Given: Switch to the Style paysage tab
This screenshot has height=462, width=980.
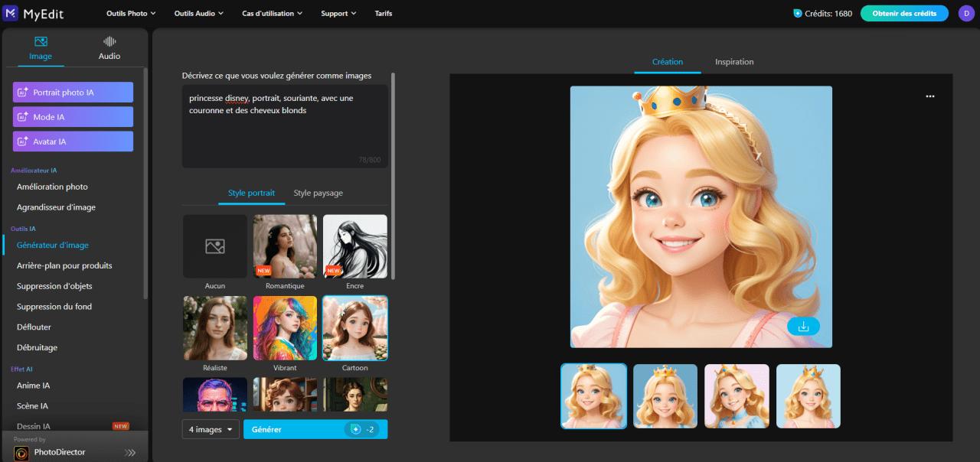Looking at the screenshot, I should pyautogui.click(x=317, y=193).
